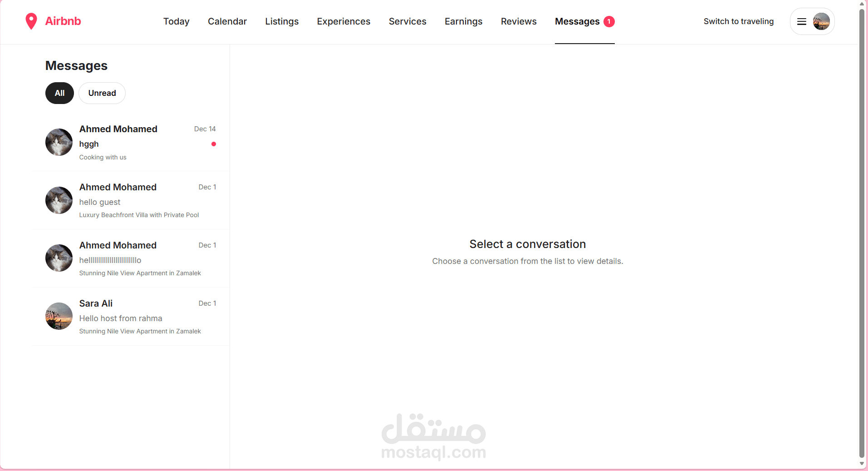Image resolution: width=868 pixels, height=471 pixels.
Task: Click the scrollbar down arrow
Action: point(862,464)
